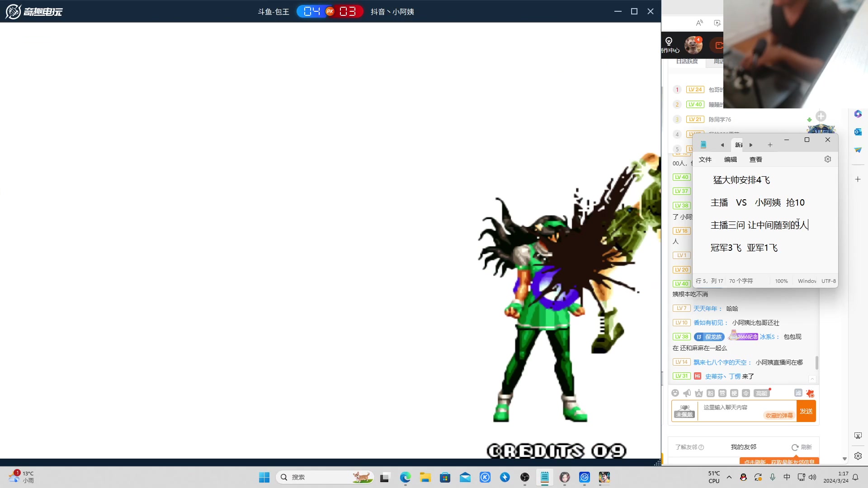Click the paper plane sidebar icon
The image size is (868, 488).
(x=858, y=150)
